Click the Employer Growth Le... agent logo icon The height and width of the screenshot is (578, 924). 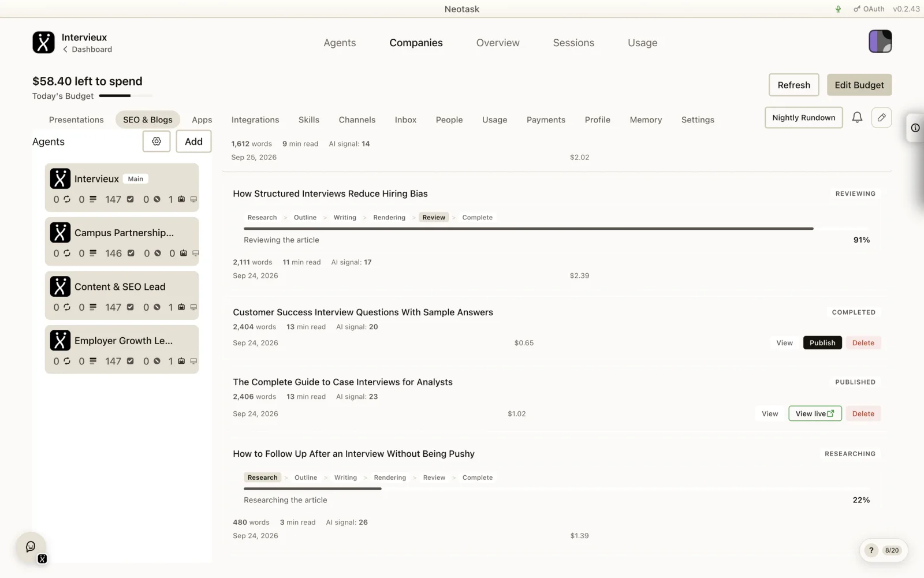(60, 340)
